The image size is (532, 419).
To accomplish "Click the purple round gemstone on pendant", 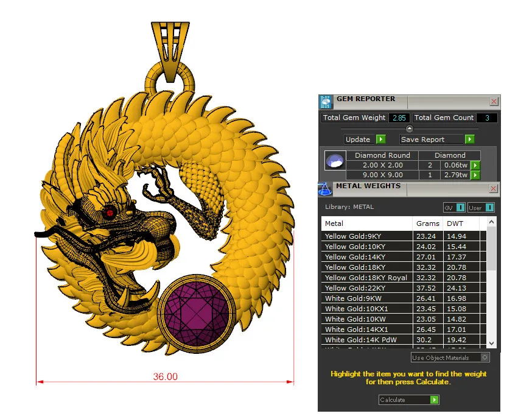I will click(197, 312).
